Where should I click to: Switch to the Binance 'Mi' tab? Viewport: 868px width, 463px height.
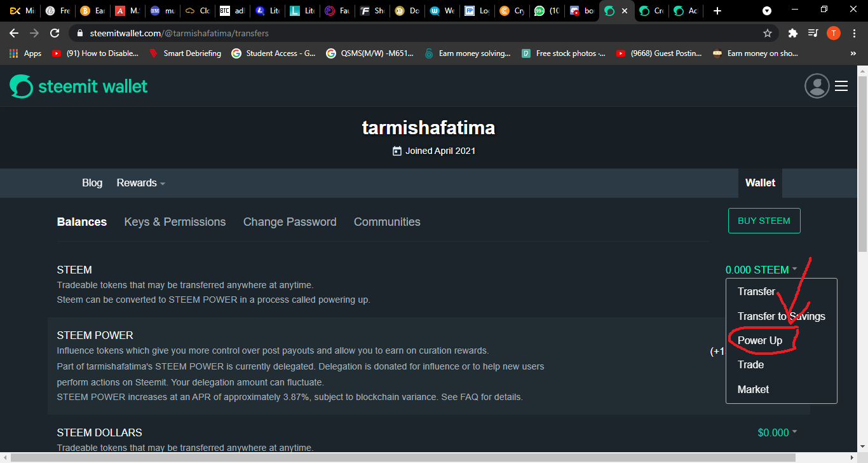coord(22,11)
